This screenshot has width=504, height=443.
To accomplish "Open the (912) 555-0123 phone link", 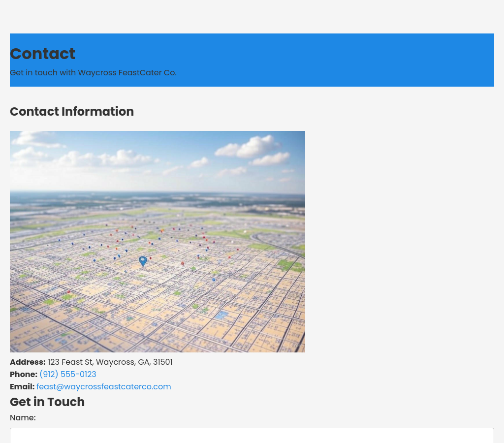I will coord(67,375).
